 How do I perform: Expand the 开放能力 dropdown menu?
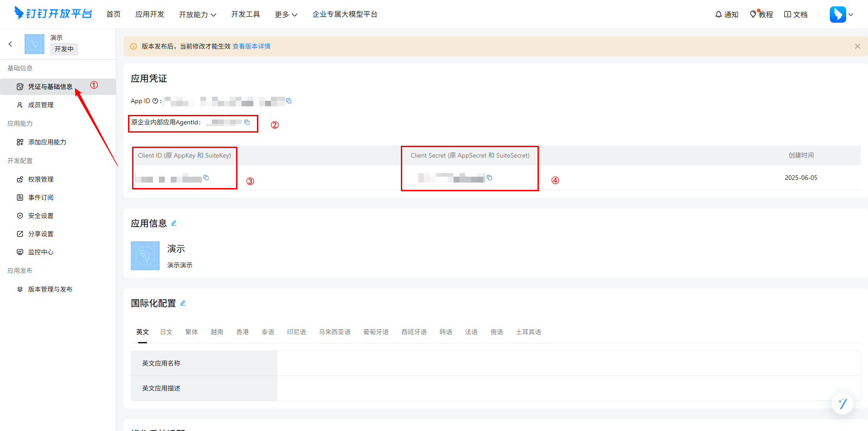(x=197, y=15)
